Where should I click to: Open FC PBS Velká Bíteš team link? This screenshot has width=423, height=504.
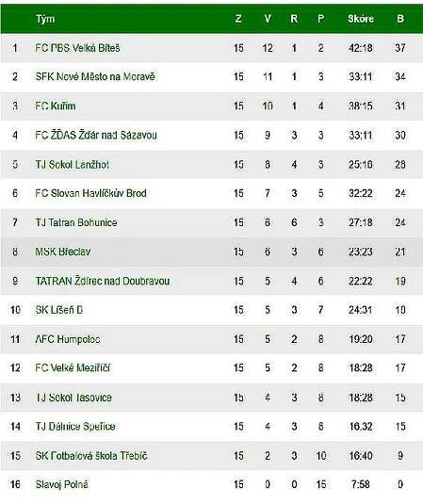click(x=77, y=48)
